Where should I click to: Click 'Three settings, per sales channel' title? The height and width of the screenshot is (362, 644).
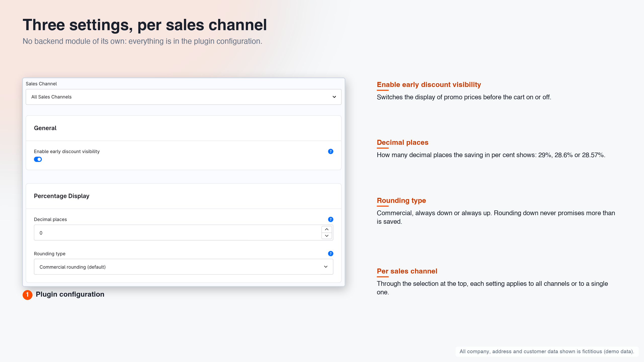[x=145, y=25]
